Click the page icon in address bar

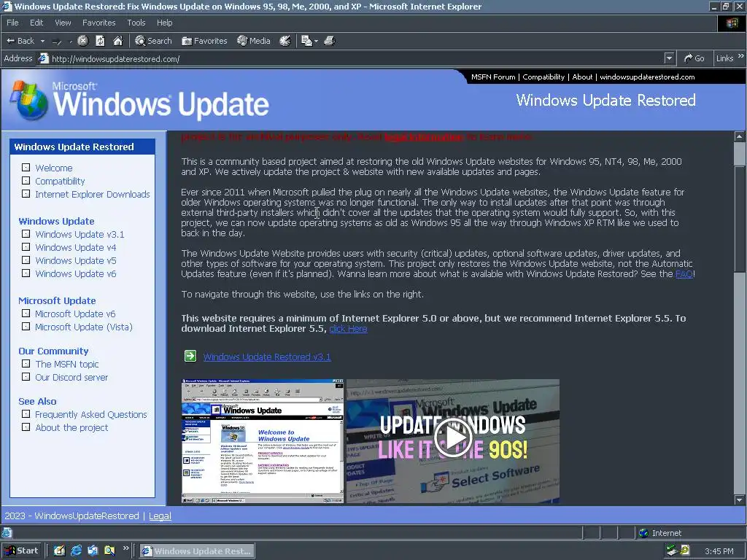pos(44,58)
